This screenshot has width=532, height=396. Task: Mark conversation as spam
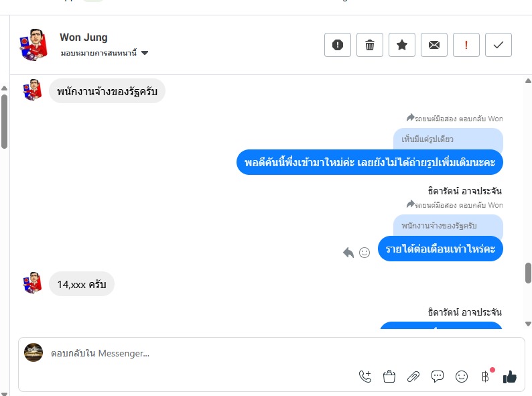[x=338, y=45]
